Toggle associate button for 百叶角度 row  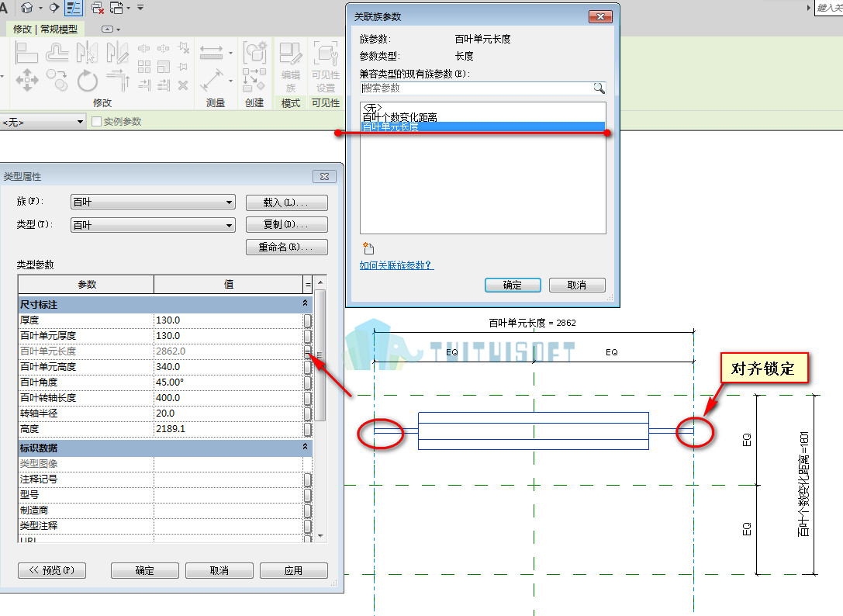(308, 382)
